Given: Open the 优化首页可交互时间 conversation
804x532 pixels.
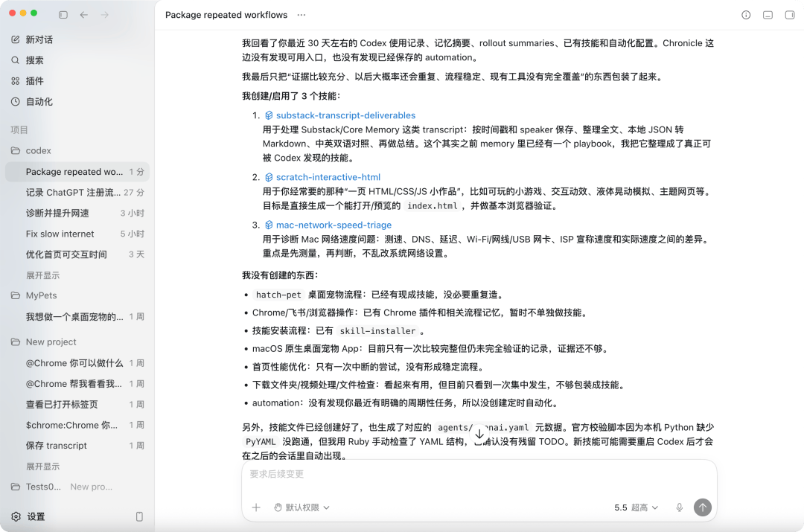Looking at the screenshot, I should (x=77, y=254).
